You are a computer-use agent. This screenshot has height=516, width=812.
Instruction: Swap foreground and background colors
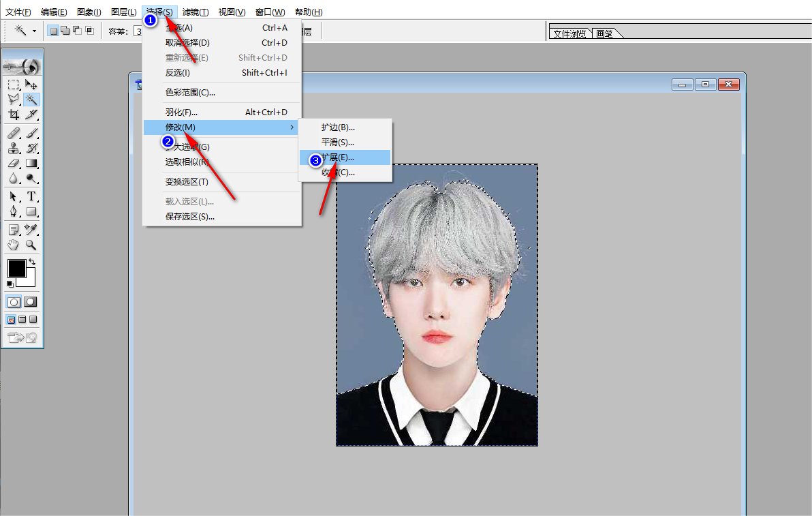click(x=32, y=262)
